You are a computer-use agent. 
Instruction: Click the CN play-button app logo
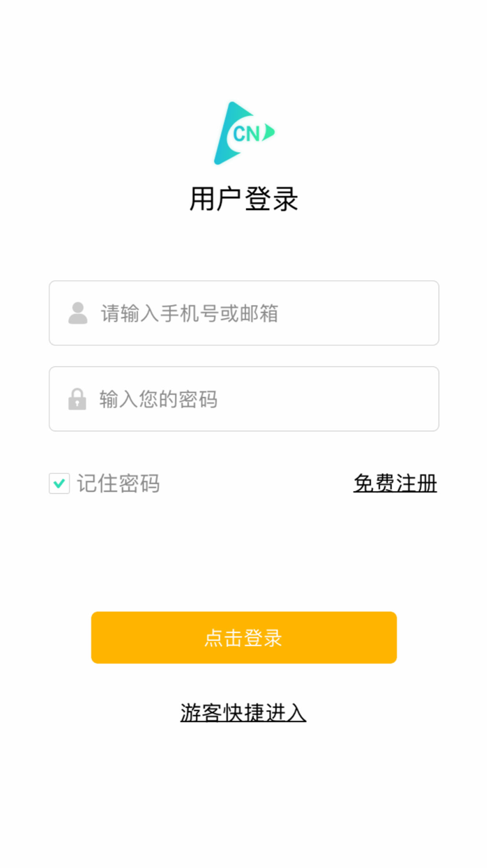(x=244, y=131)
